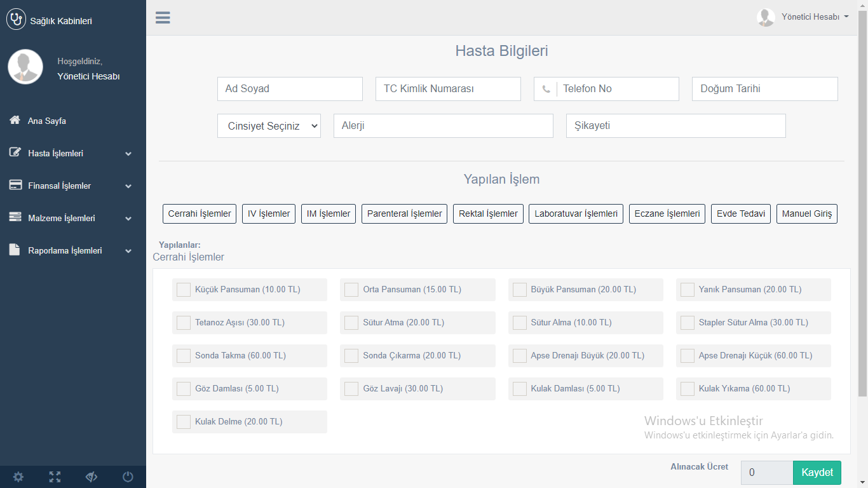Image resolution: width=868 pixels, height=488 pixels.
Task: Click the crossed-eye hide icon
Action: coord(92,477)
